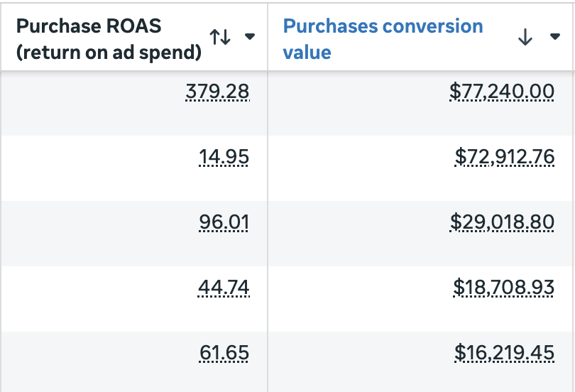
Task: Select the 379.28 ROAS value
Action: (217, 92)
